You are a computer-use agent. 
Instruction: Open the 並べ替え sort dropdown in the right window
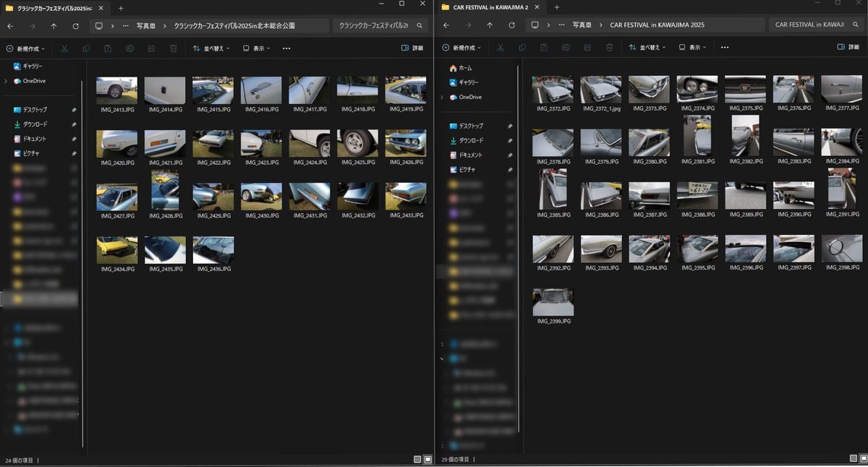[x=647, y=47]
